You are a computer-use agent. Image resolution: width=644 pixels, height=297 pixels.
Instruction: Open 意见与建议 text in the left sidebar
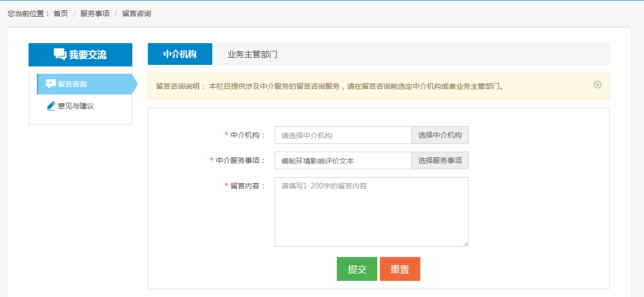pyautogui.click(x=76, y=106)
